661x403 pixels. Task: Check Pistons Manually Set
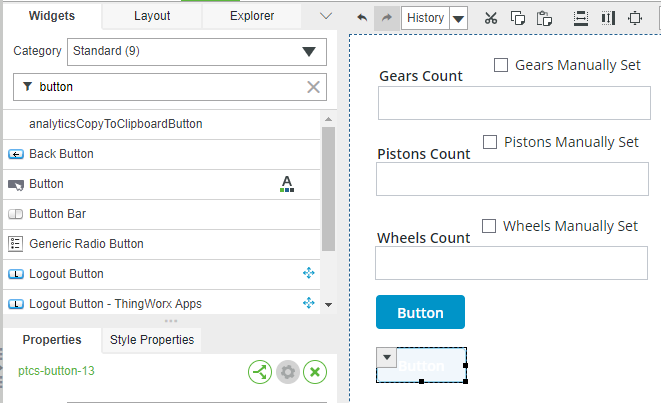pos(490,142)
